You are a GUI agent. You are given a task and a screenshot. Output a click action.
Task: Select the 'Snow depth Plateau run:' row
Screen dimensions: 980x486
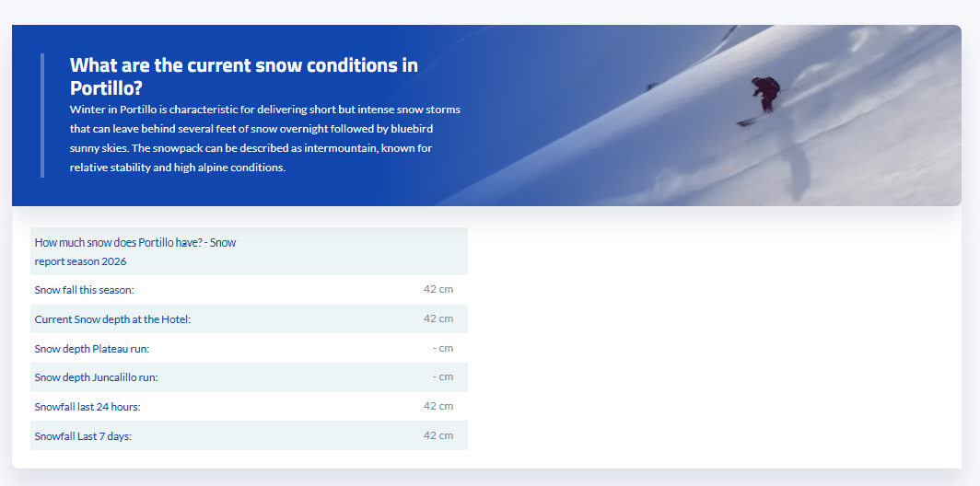pyautogui.click(x=249, y=349)
